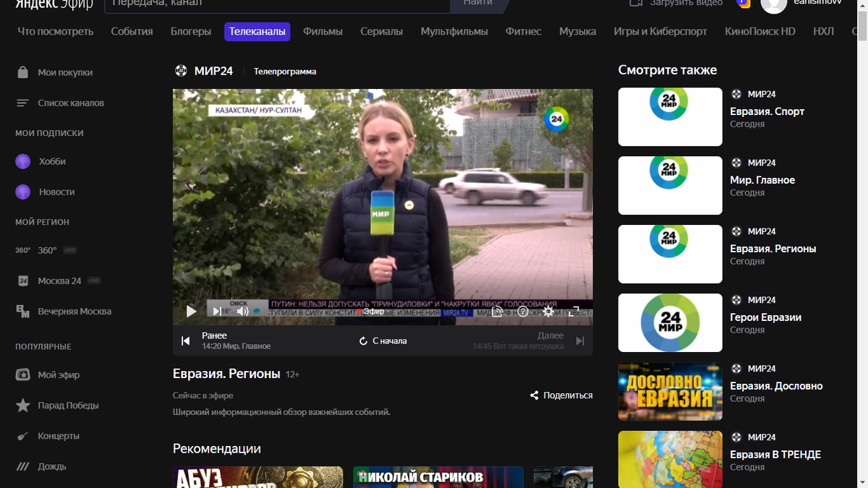Open 'Евразия. Спорт' thumbnail

coord(670,116)
